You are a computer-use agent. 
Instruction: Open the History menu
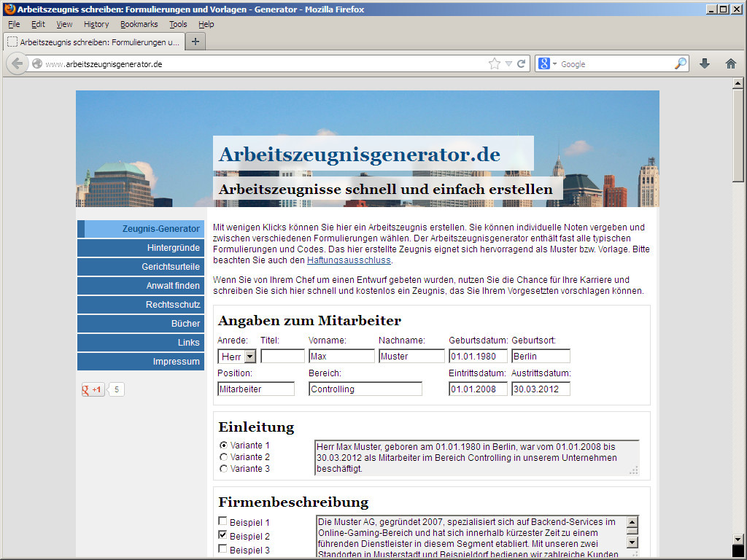pyautogui.click(x=96, y=24)
